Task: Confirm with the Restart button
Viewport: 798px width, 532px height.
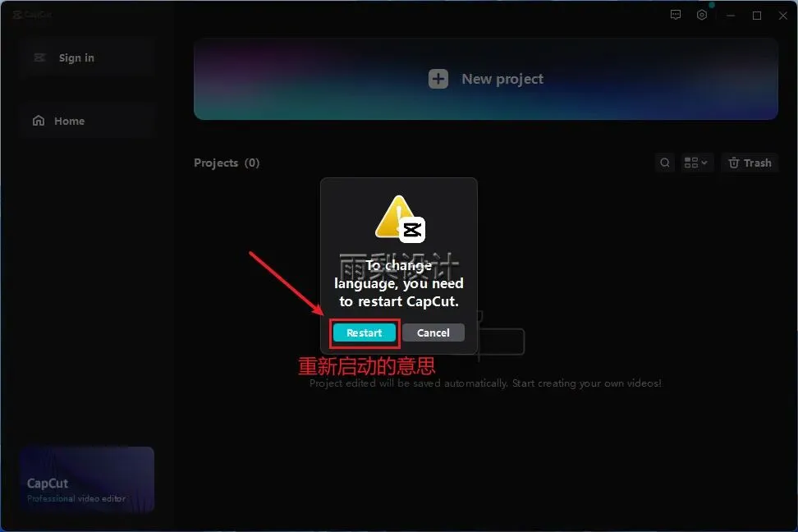Action: pyautogui.click(x=365, y=333)
